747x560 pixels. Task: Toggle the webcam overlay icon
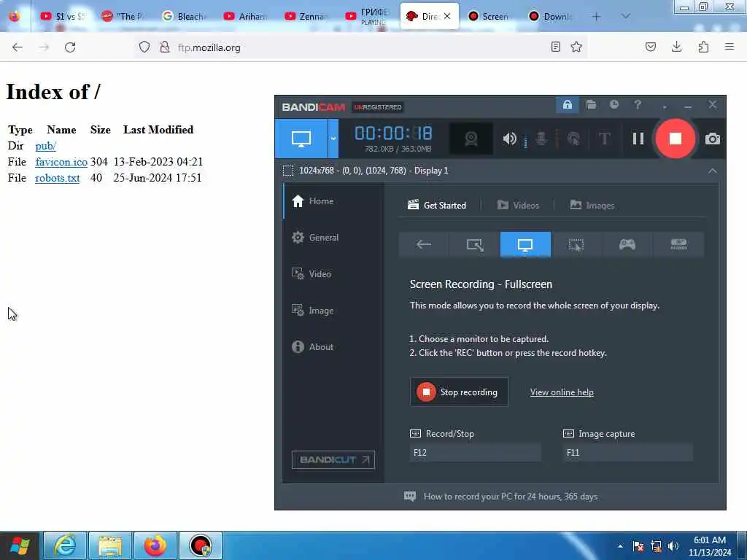point(471,139)
